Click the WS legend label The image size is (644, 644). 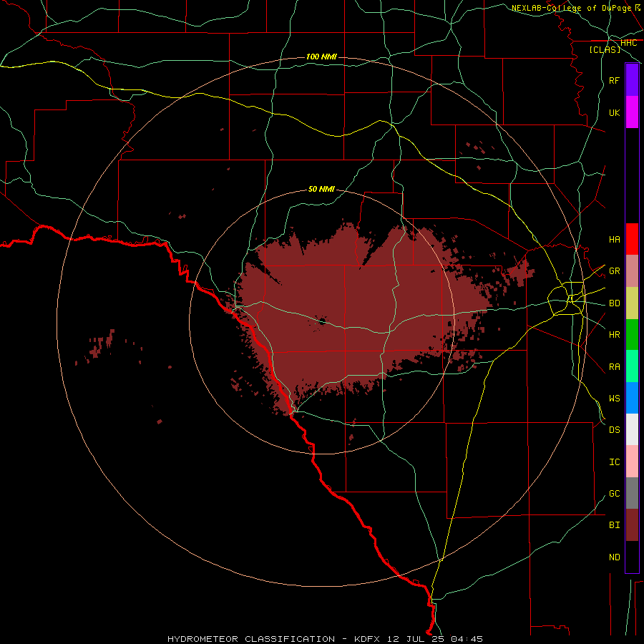click(x=614, y=398)
